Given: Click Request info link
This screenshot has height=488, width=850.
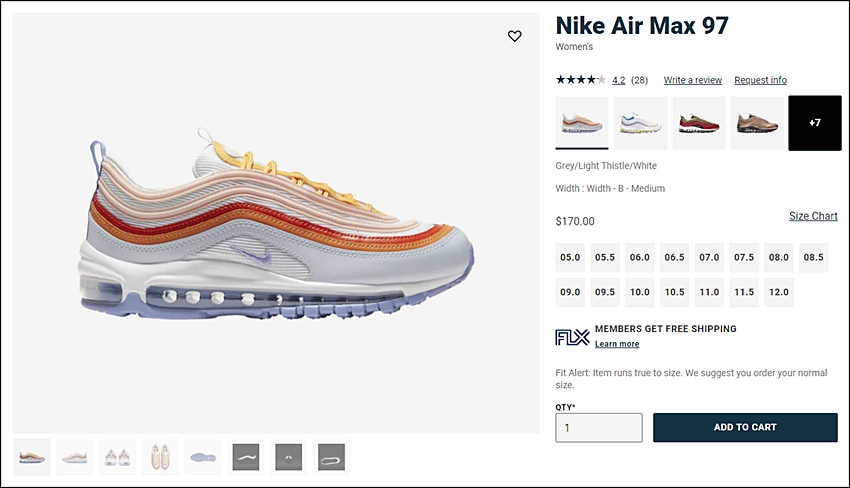Looking at the screenshot, I should click(761, 80).
